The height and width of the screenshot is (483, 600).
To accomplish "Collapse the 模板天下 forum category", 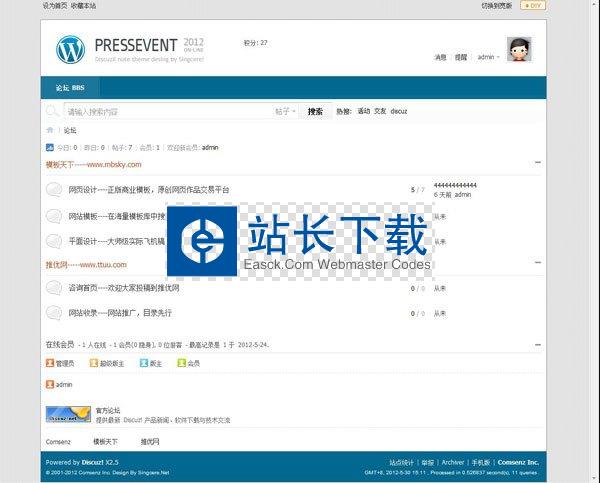I will [537, 162].
